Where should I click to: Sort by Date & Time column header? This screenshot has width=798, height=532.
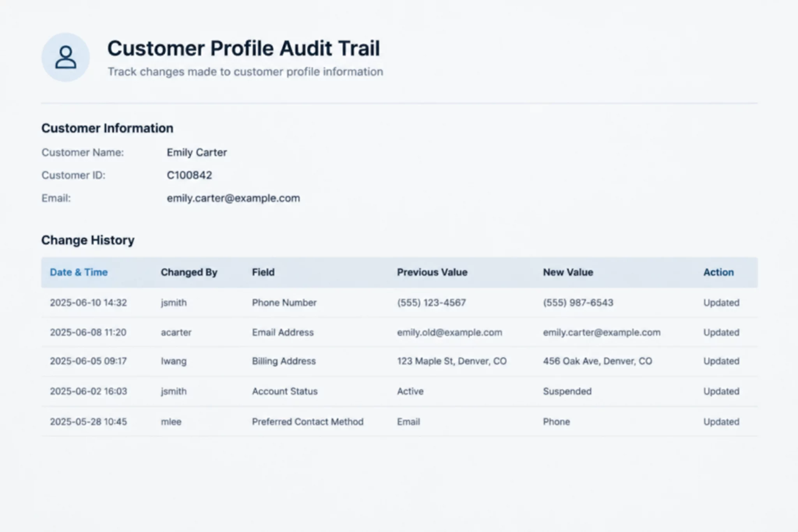(x=79, y=272)
